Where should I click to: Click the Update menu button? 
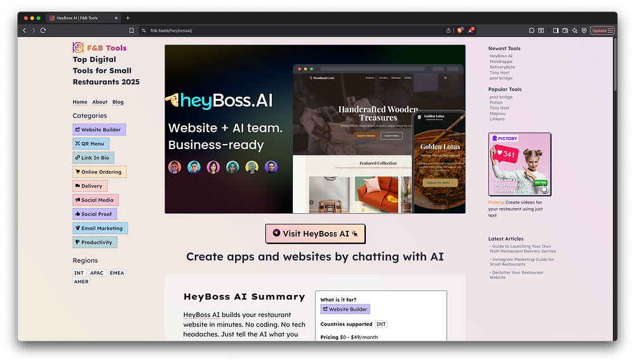click(602, 30)
